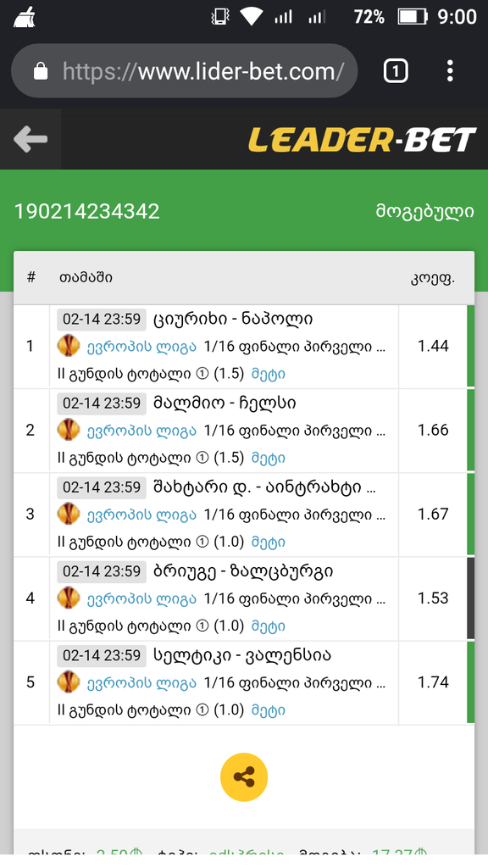
Task: Tap მეტი in შახტარი row
Action: (269, 542)
